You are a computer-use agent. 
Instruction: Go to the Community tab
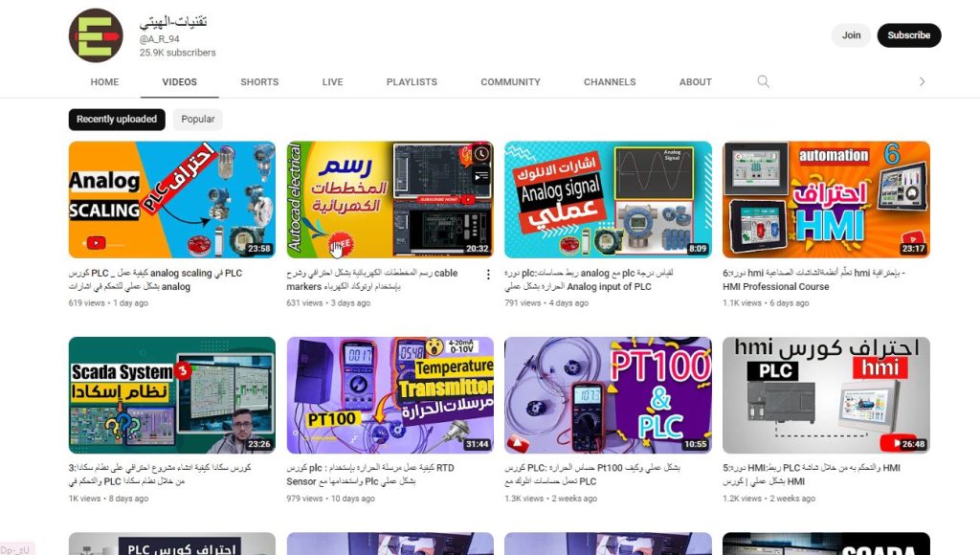[x=511, y=82]
